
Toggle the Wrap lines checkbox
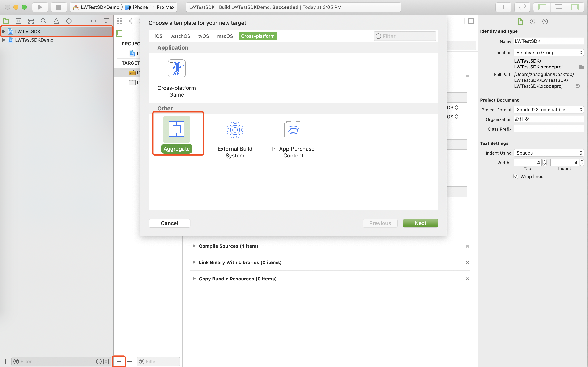pyautogui.click(x=516, y=176)
